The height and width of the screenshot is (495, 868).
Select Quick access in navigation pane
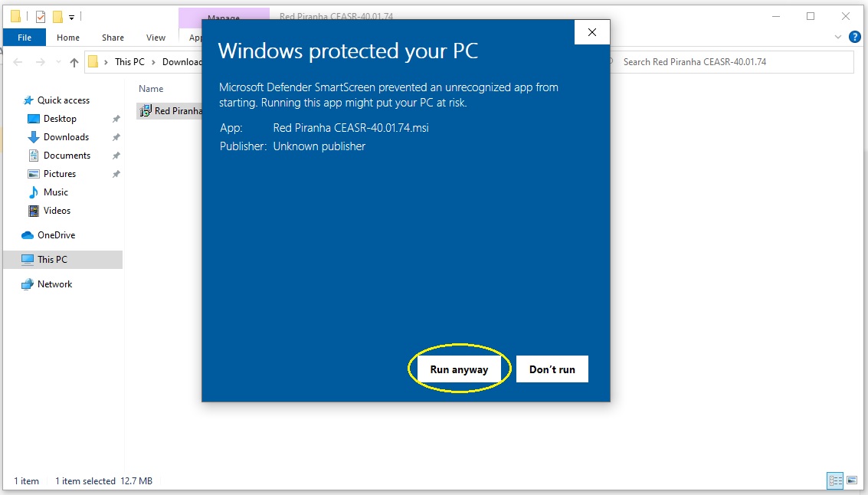63,100
